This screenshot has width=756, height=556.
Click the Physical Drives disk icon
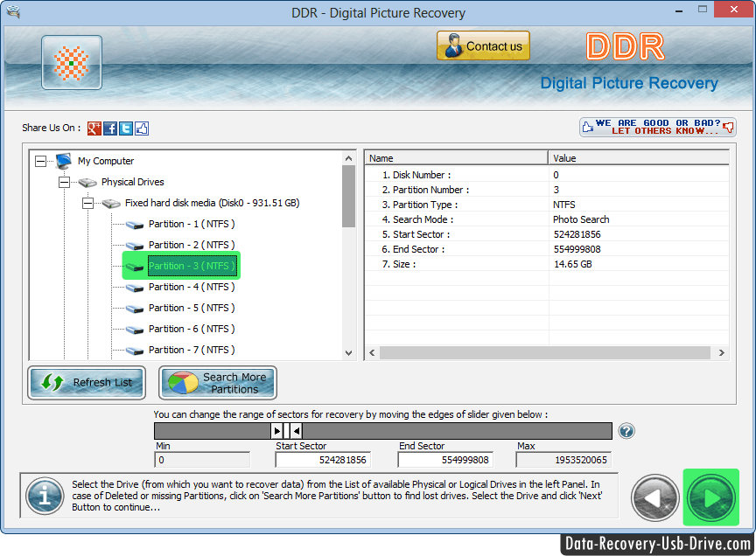tap(87, 183)
